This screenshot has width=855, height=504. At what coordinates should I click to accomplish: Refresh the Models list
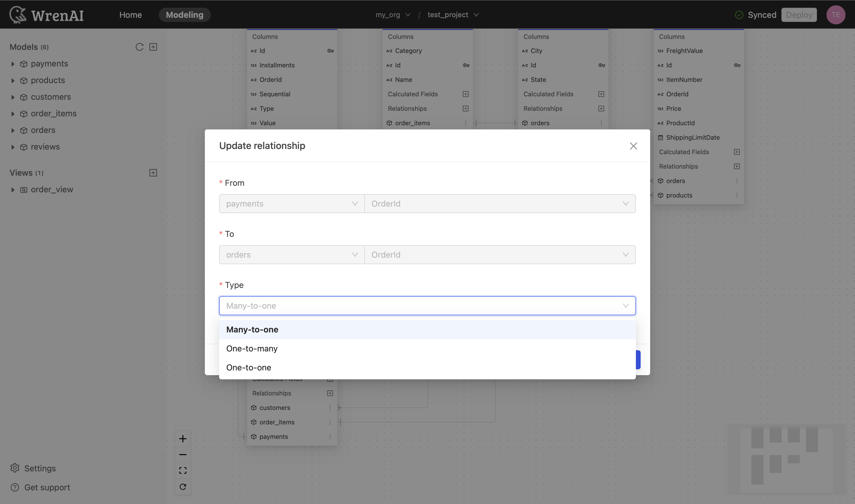coord(139,47)
